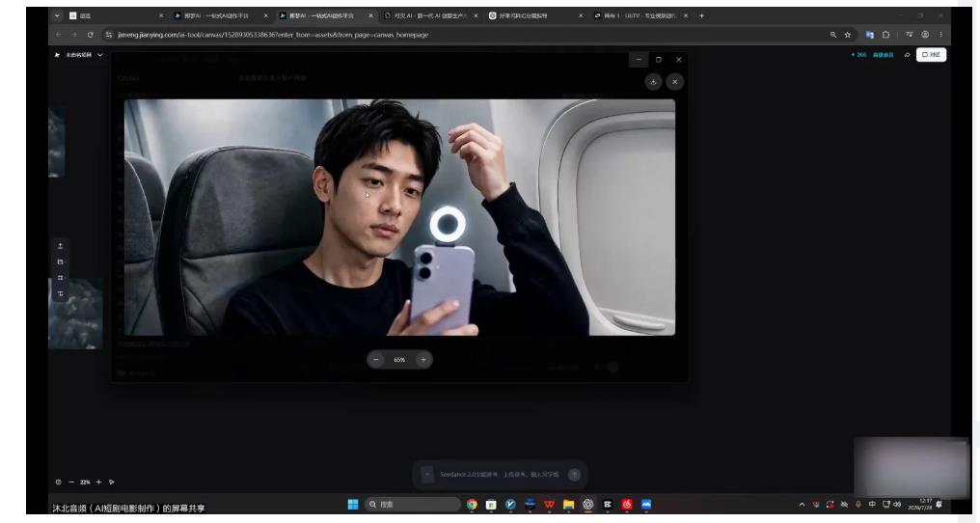
Task: Select the lower cloud thumbnail on canvas
Action: coord(75,314)
